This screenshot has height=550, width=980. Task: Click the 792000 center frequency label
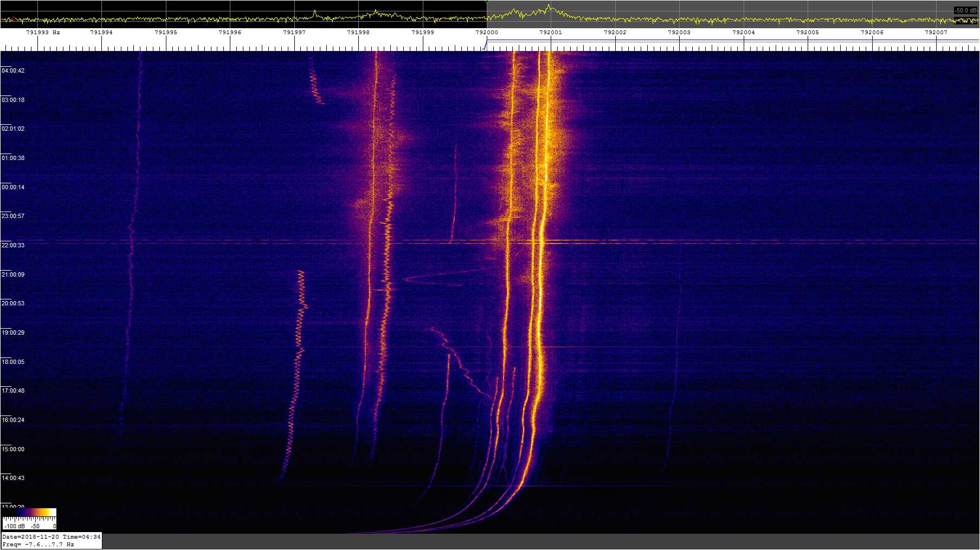[487, 33]
